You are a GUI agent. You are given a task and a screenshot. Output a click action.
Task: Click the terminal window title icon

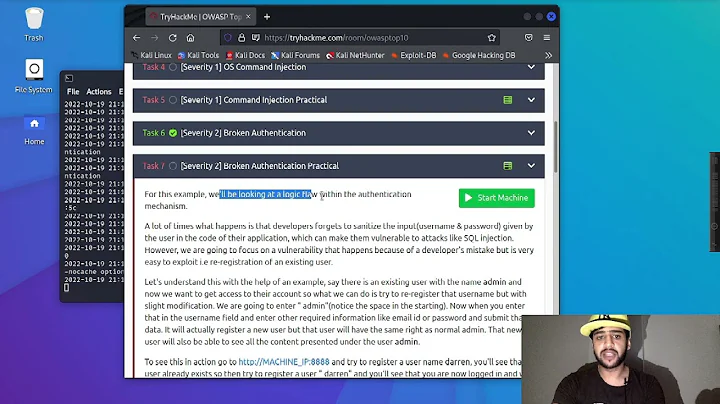coord(69,78)
